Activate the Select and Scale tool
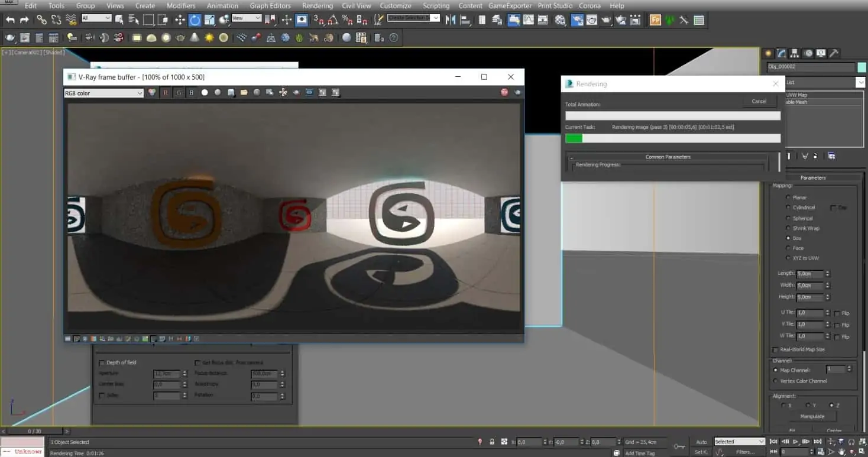This screenshot has width=868, height=457. [x=210, y=20]
